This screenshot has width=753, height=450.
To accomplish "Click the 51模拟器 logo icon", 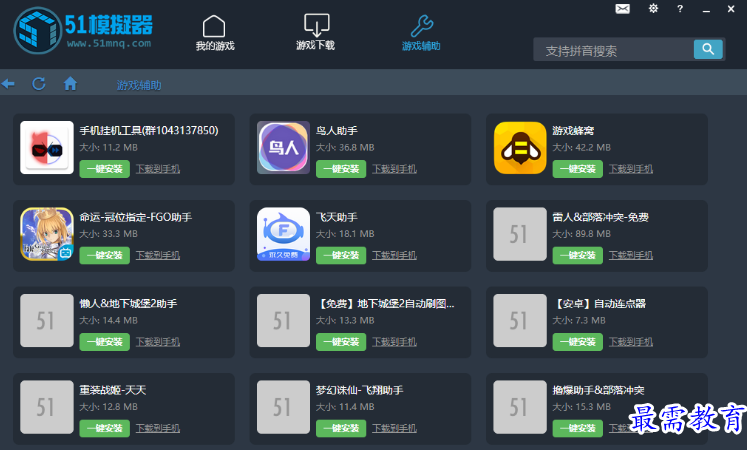I will point(37,30).
